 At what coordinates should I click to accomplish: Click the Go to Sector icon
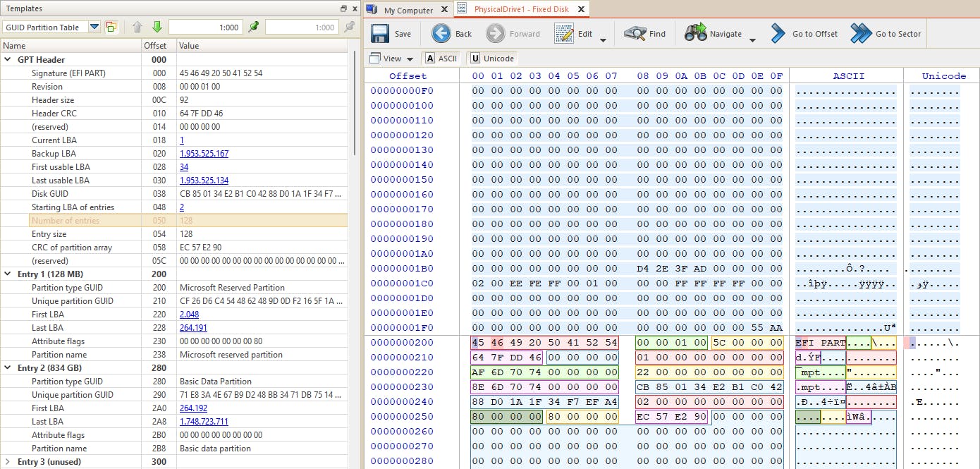click(x=861, y=34)
